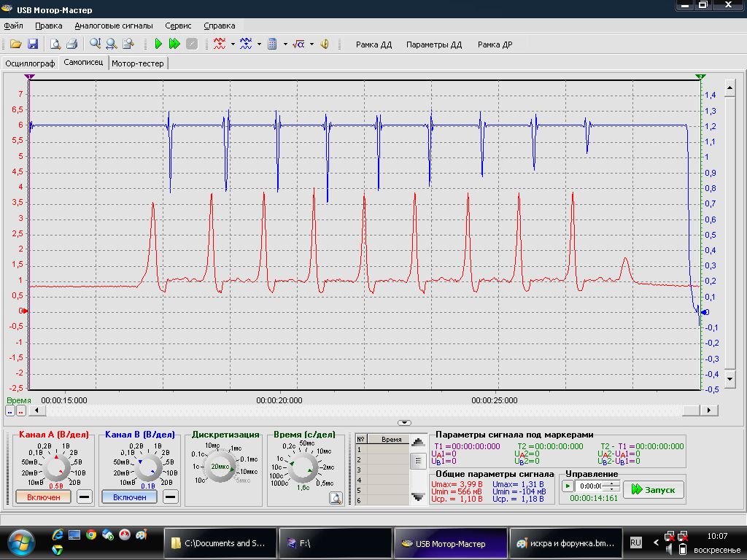The height and width of the screenshot is (560, 747).
Task: Click the speaker sound icon in toolbar
Action: [325, 44]
